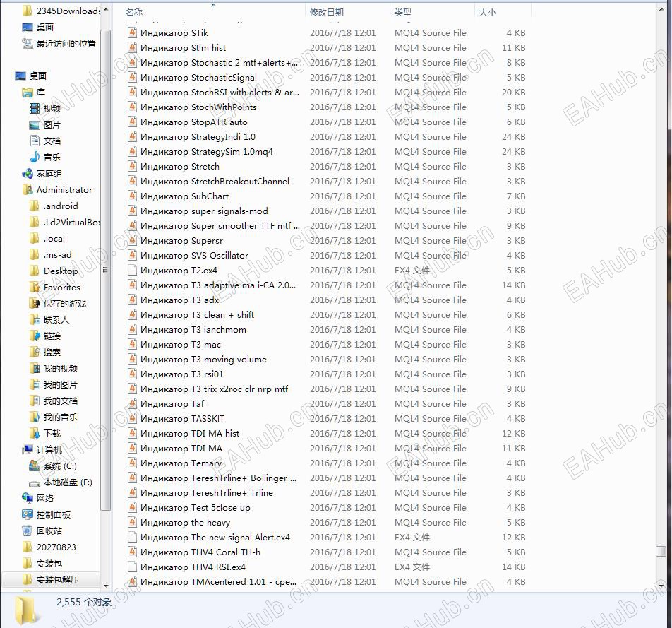Click the MQL4 file icon for Индикатор STik
The height and width of the screenshot is (628, 672).
[133, 32]
